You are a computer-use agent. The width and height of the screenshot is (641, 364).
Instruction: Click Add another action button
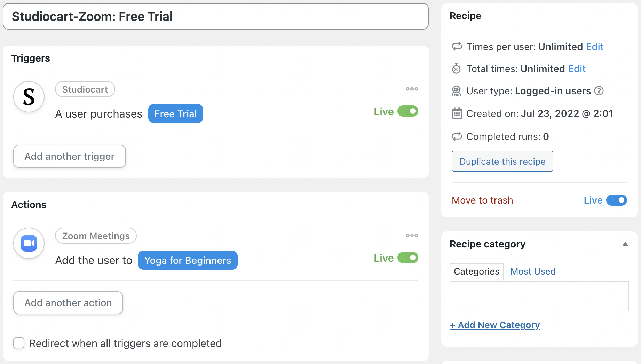pos(68,303)
